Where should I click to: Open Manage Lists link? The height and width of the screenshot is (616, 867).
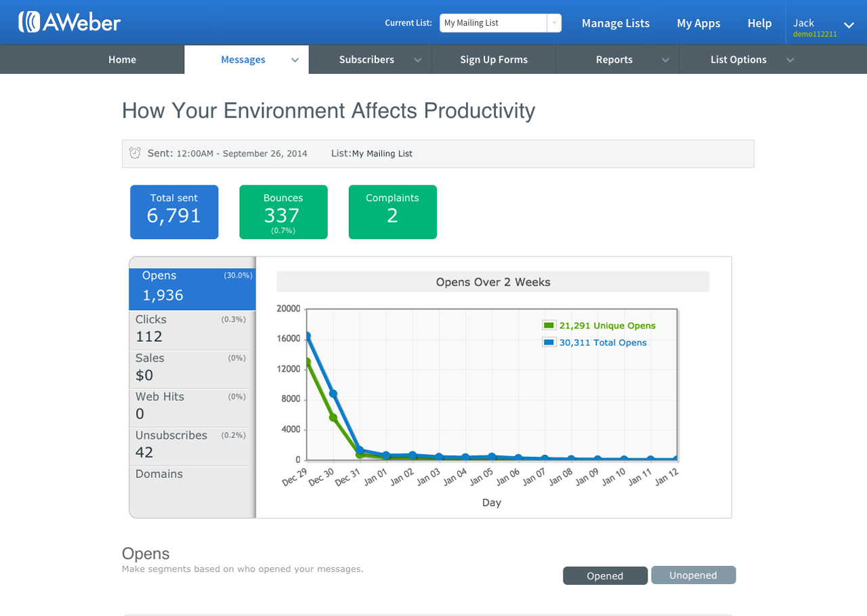click(x=615, y=23)
